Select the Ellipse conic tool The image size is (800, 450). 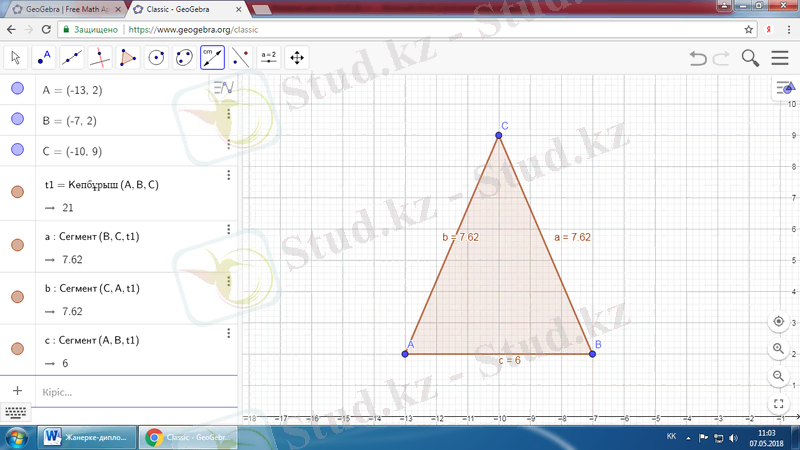184,58
